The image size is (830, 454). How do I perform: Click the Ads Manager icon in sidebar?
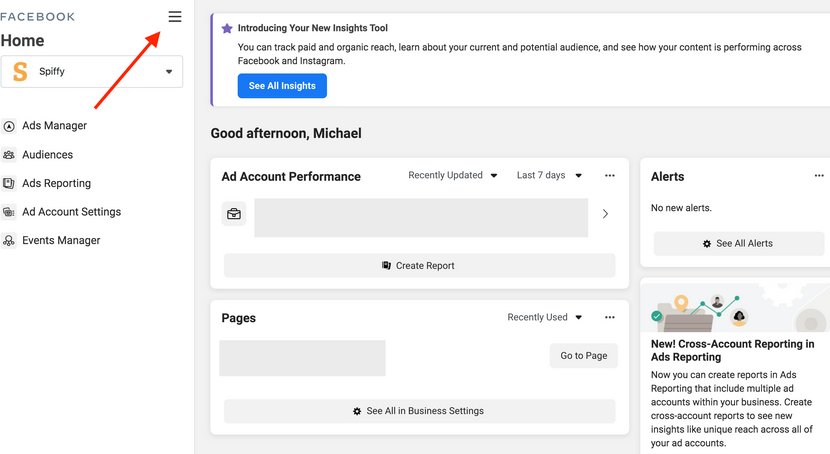click(x=9, y=126)
